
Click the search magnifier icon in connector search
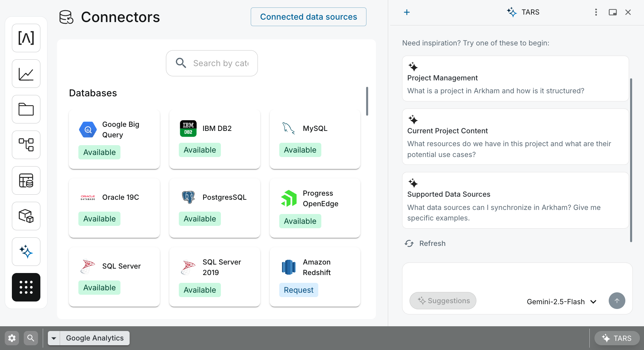tap(181, 63)
